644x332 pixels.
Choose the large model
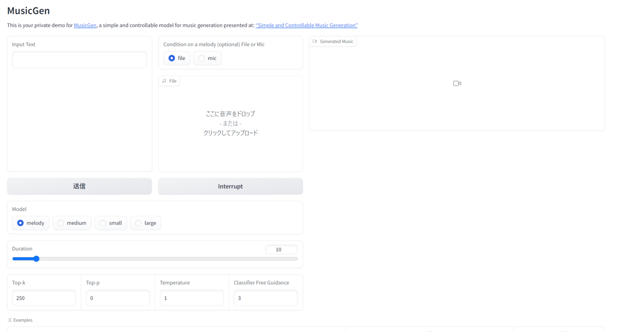point(138,223)
